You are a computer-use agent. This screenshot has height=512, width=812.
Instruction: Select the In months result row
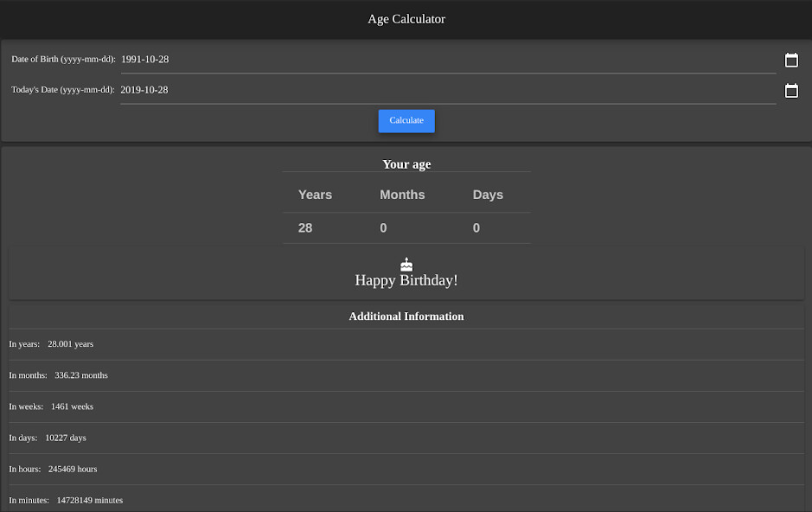click(x=406, y=374)
